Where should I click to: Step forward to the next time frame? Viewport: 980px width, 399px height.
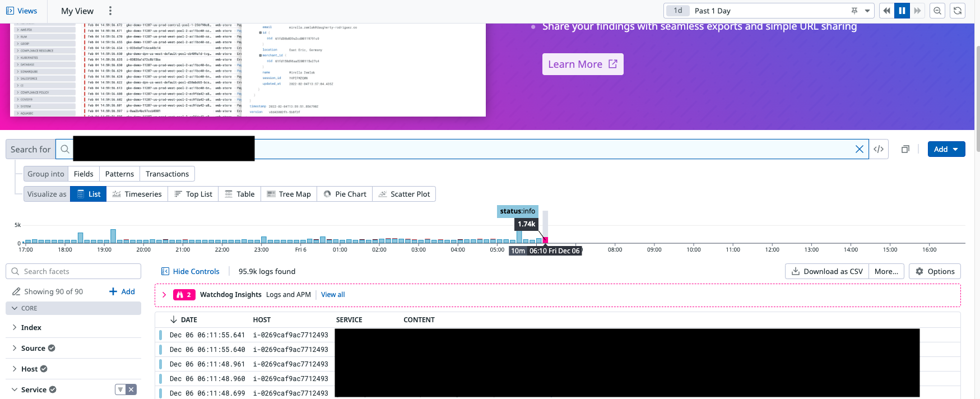[917, 11]
